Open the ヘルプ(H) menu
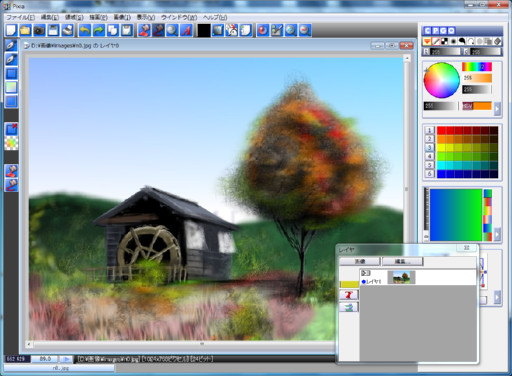 [x=215, y=17]
